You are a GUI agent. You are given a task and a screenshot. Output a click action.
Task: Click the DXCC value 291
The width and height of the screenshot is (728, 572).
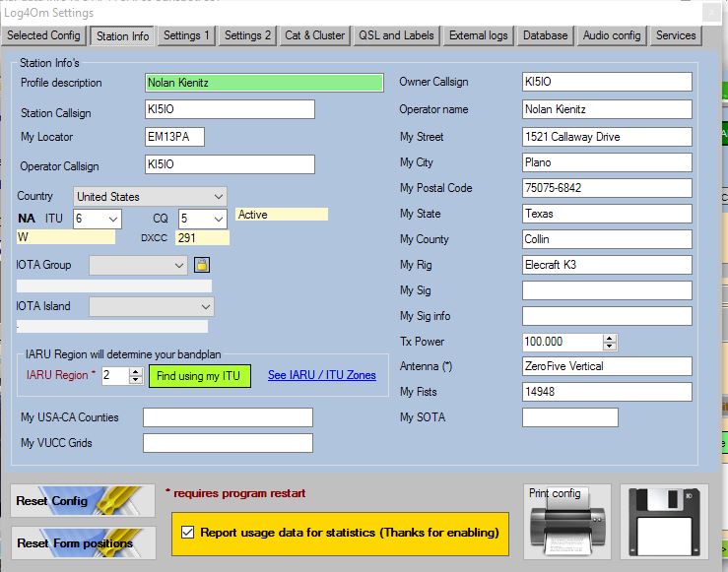point(202,238)
